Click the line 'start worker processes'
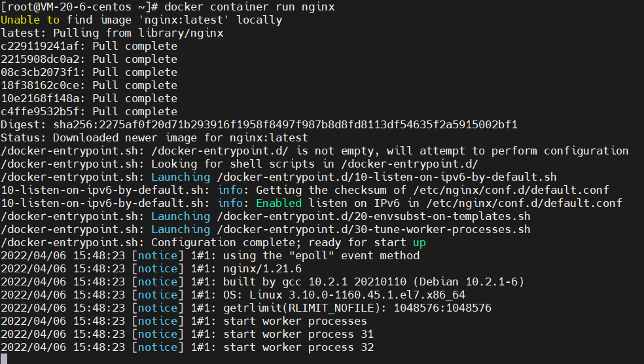The height and width of the screenshot is (364, 644). (295, 321)
